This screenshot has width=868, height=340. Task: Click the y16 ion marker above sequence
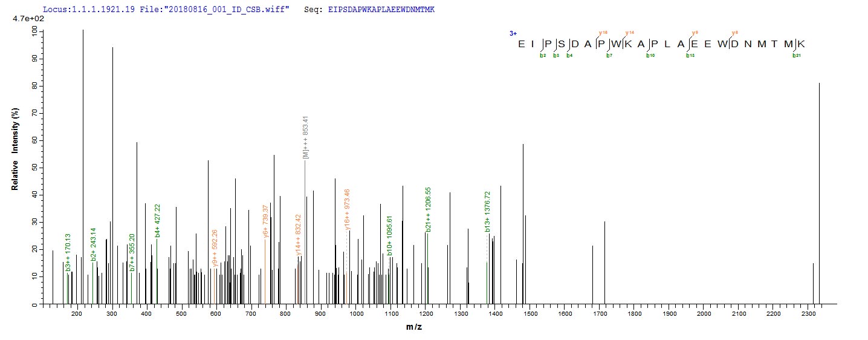[603, 33]
